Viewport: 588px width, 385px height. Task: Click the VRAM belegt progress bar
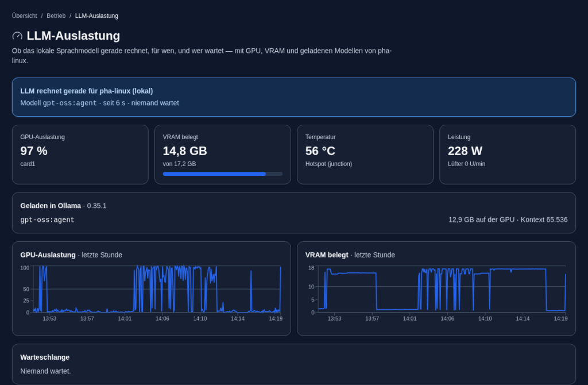click(223, 174)
